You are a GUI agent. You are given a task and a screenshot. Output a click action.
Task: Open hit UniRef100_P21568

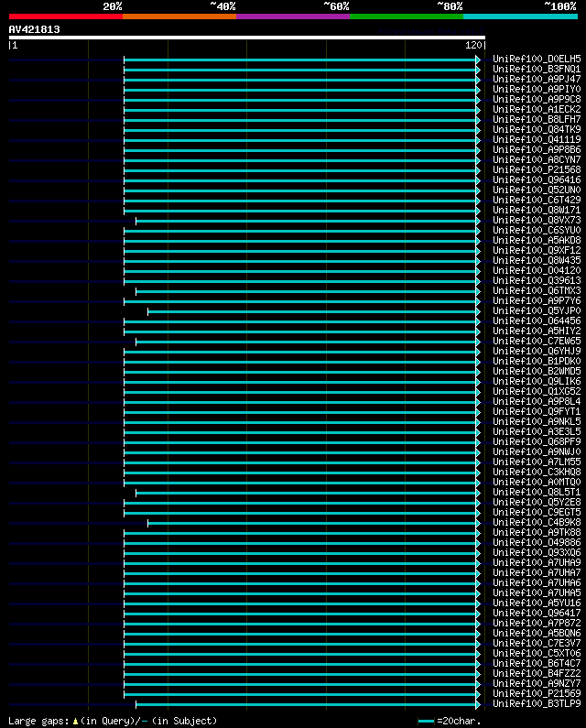click(x=537, y=170)
